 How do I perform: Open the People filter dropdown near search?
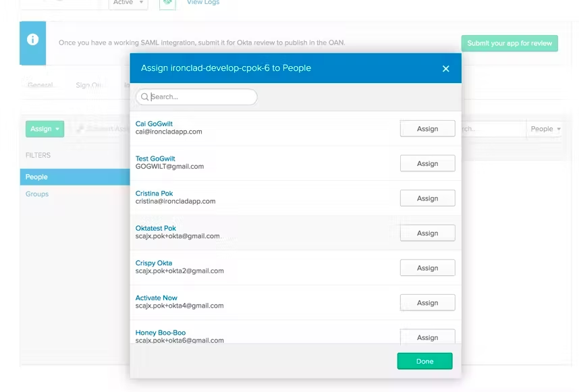pos(545,128)
